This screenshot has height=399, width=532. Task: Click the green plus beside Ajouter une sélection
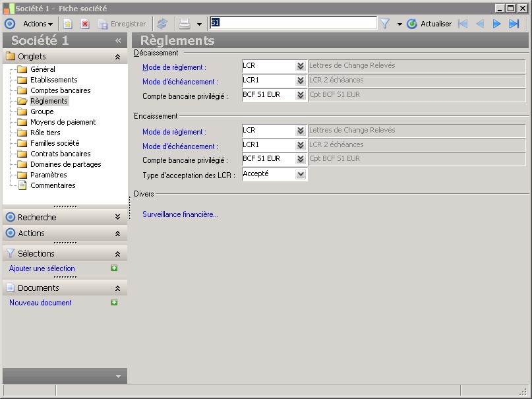coord(114,268)
